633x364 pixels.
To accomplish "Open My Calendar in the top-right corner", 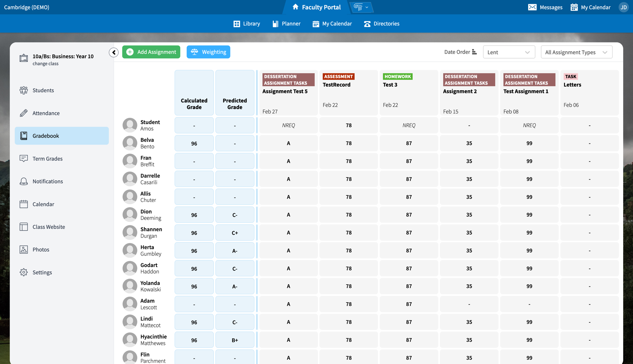I will 590,7.
